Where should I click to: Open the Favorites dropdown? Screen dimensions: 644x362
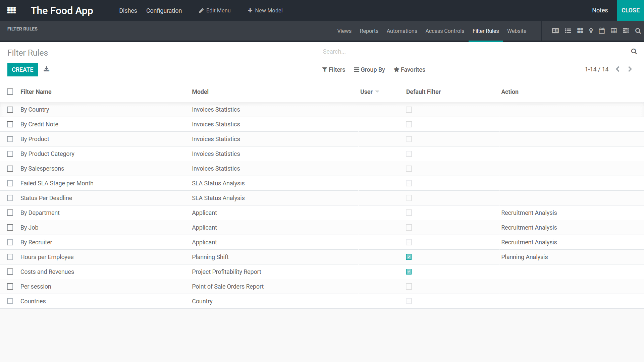point(409,69)
